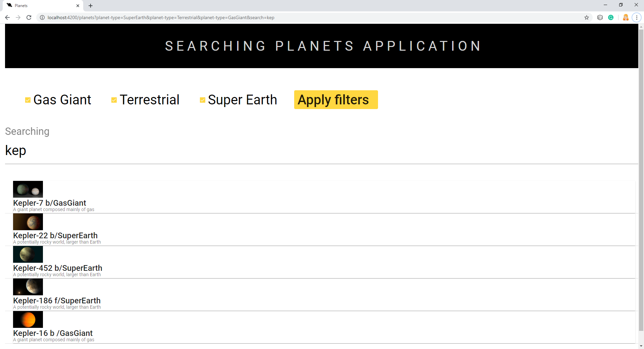Viewport: 644px width, 349px height.
Task: Open the Grammarly extension icon
Action: (610, 17)
